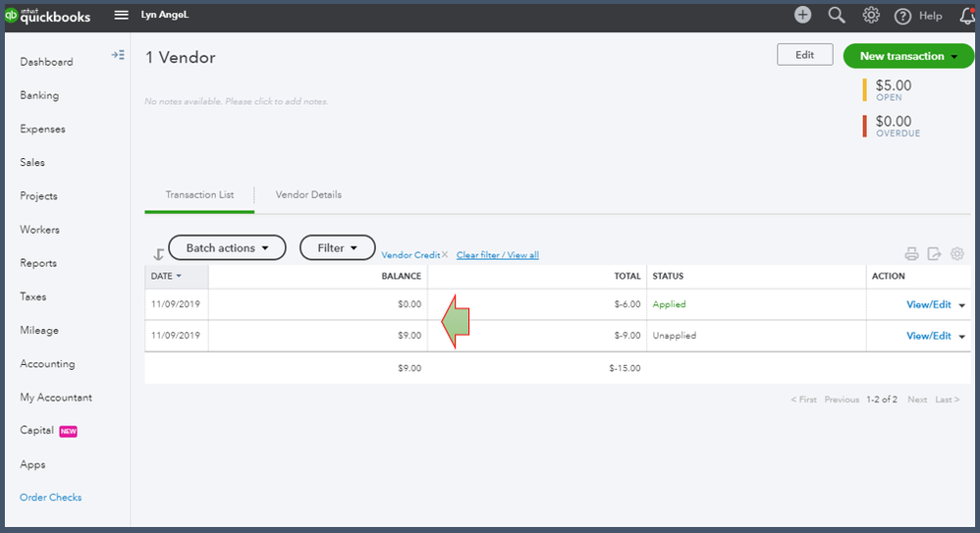Click the Order Checks link
980x533 pixels.
point(51,498)
